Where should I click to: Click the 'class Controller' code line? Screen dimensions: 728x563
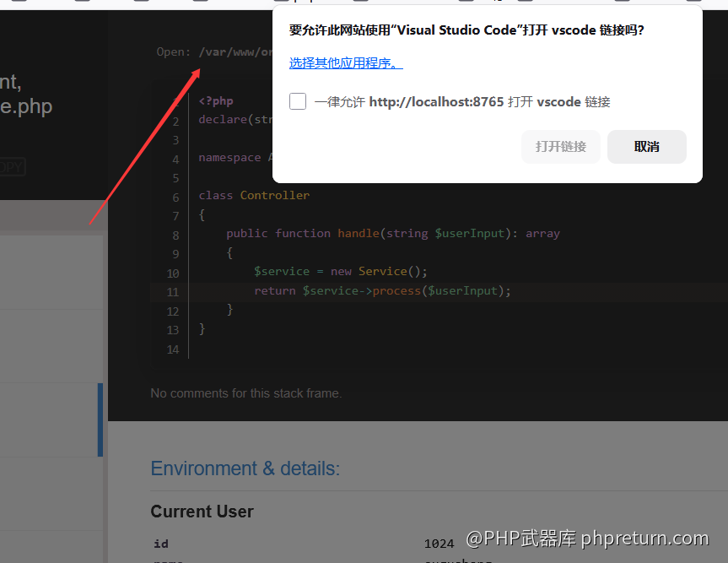254,196
